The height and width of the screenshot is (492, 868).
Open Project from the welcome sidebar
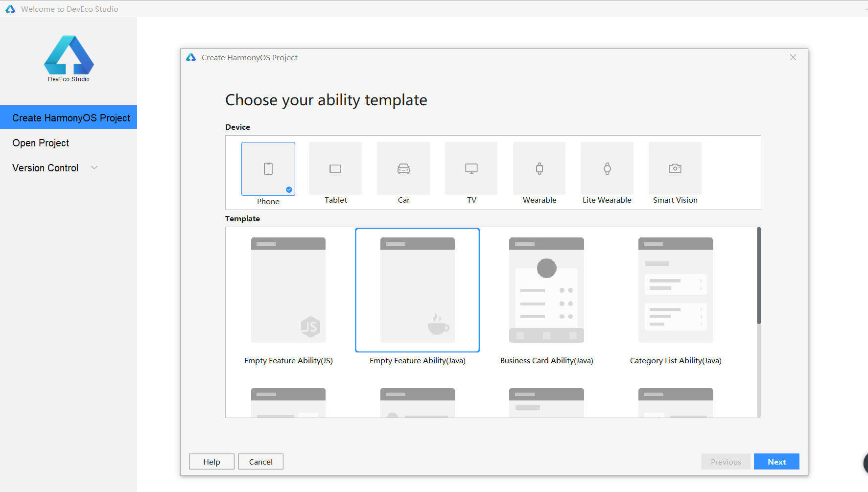click(x=41, y=143)
